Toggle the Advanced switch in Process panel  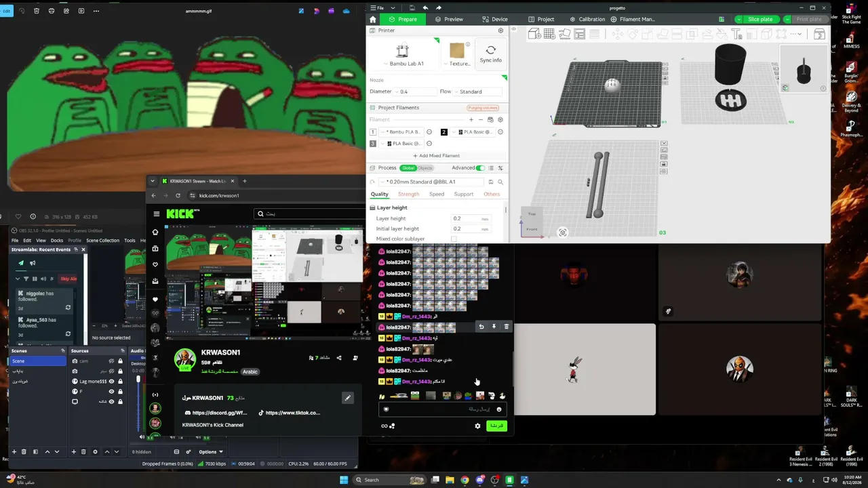click(481, 168)
